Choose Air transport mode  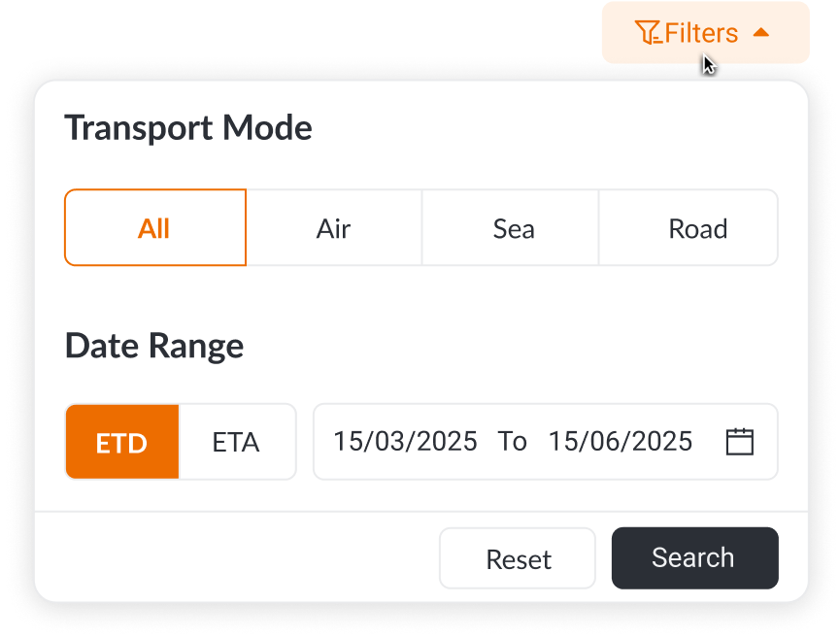pos(333,228)
